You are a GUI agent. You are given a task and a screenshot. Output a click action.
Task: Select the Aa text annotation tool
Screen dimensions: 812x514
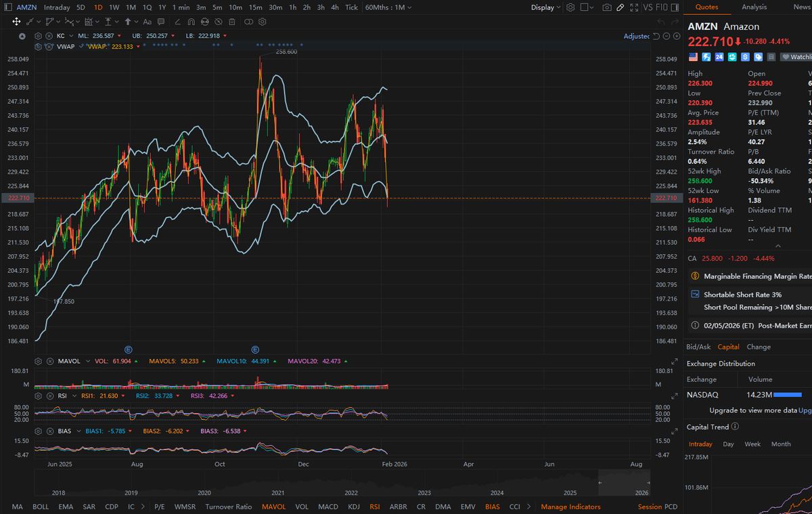tap(148, 22)
